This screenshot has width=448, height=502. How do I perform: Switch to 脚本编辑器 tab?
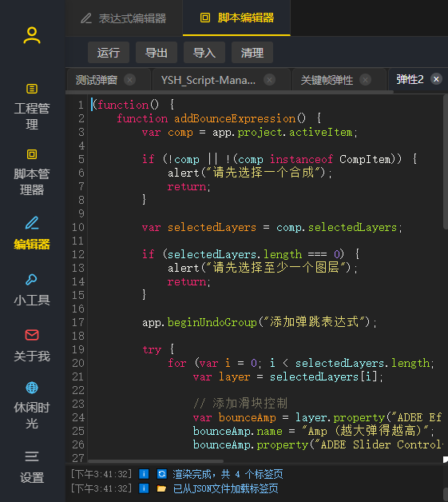(237, 18)
